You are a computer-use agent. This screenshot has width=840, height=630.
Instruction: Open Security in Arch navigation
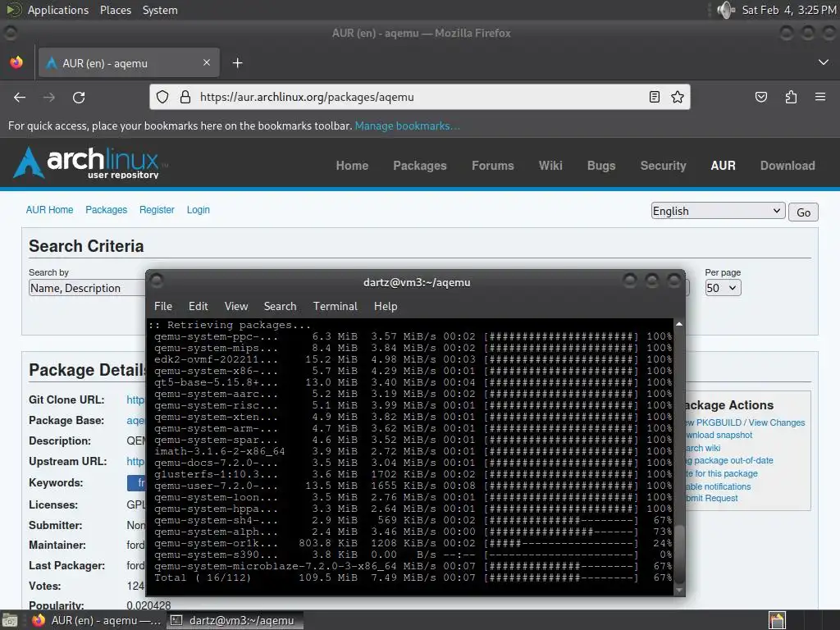[x=663, y=166]
